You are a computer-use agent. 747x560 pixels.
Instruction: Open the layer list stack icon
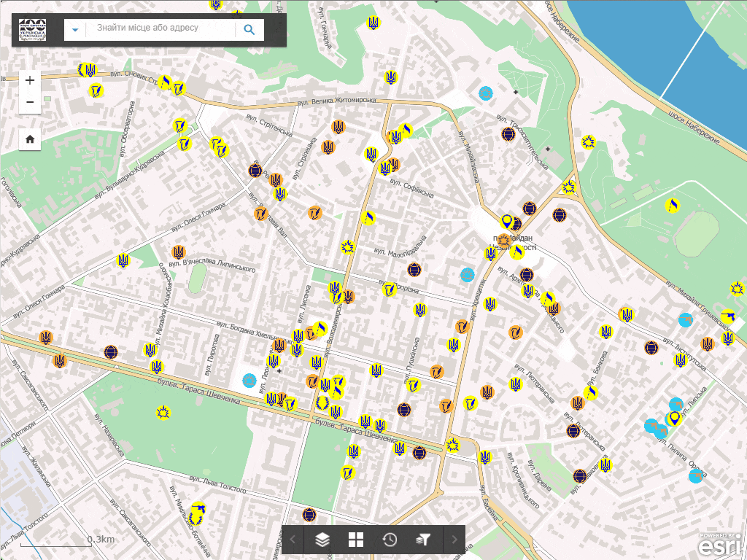(x=322, y=540)
